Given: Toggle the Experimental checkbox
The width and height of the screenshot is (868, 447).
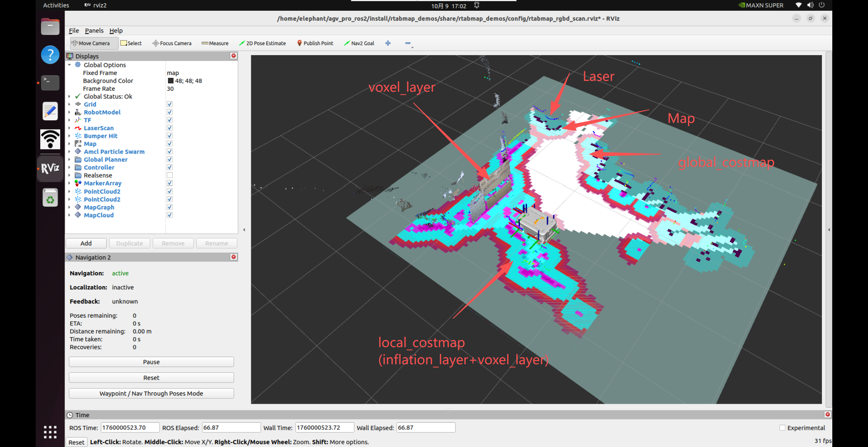Looking at the screenshot, I should 782,428.
